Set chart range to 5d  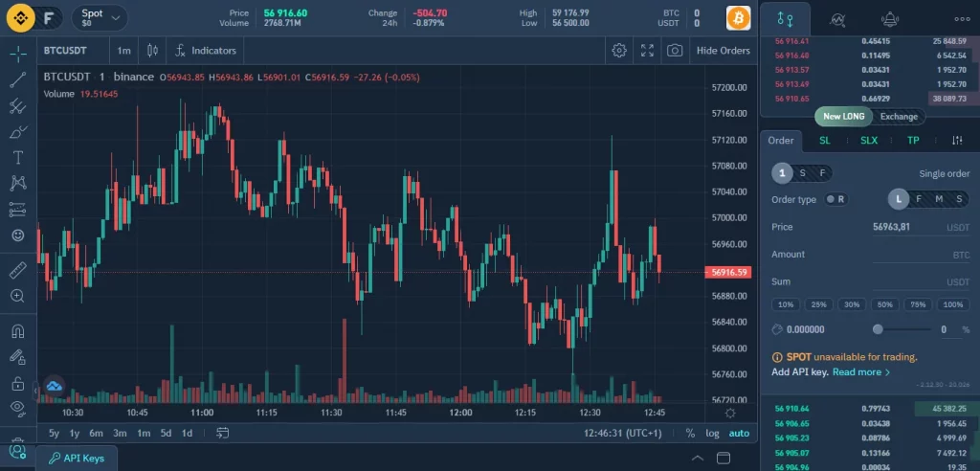tap(166, 433)
